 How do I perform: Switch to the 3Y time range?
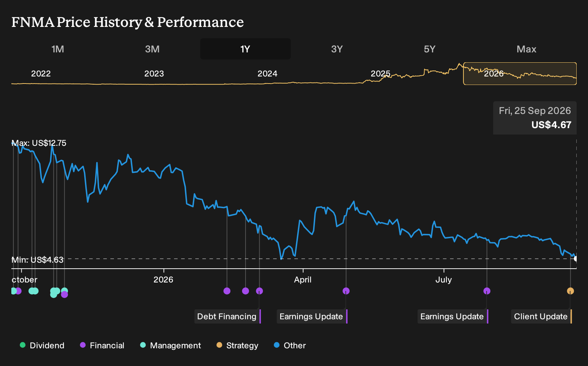click(x=337, y=49)
